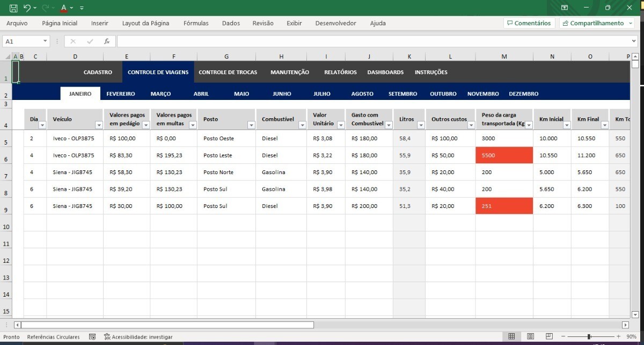Click the insert function fx icon
This screenshot has width=644, height=345.
pyautogui.click(x=107, y=41)
